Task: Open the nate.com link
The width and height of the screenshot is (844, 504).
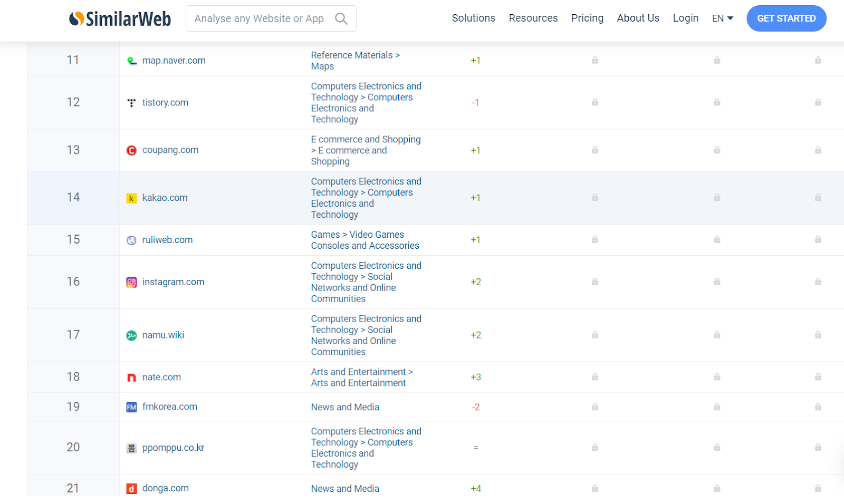Action: point(161,377)
